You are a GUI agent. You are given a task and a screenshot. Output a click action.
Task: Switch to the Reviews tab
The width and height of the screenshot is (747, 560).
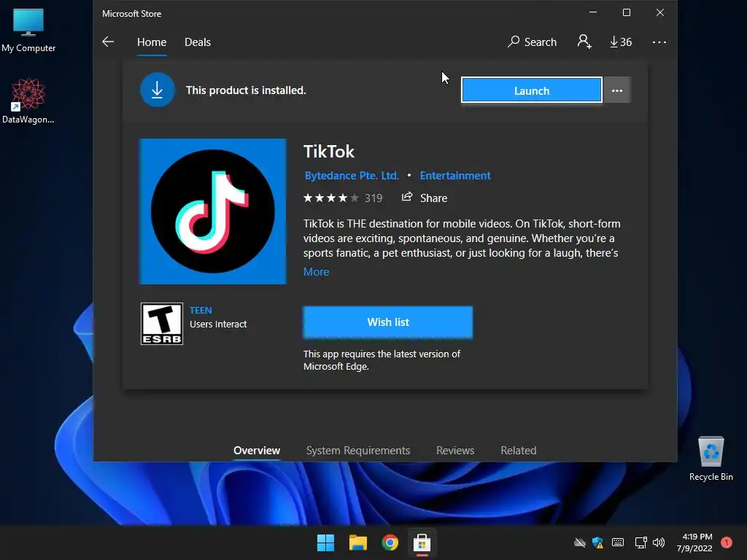coord(455,451)
